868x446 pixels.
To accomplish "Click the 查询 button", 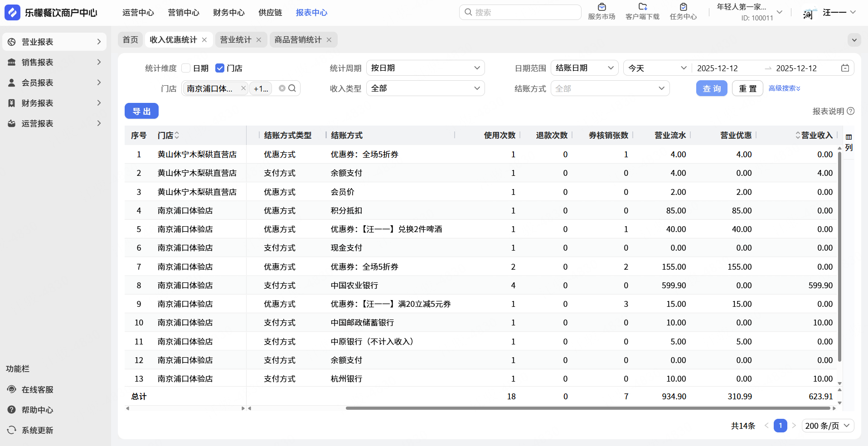I will pyautogui.click(x=711, y=88).
